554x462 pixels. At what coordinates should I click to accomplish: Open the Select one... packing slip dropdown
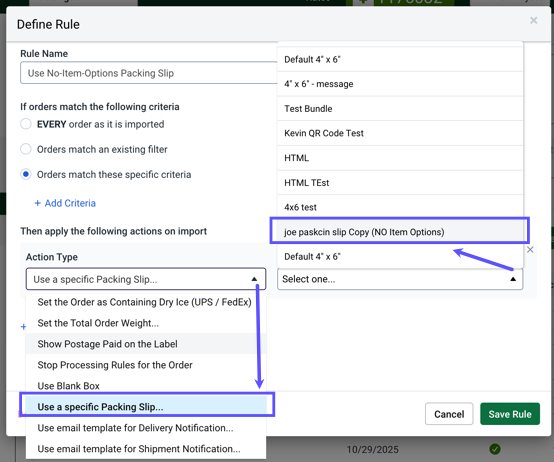[x=400, y=279]
